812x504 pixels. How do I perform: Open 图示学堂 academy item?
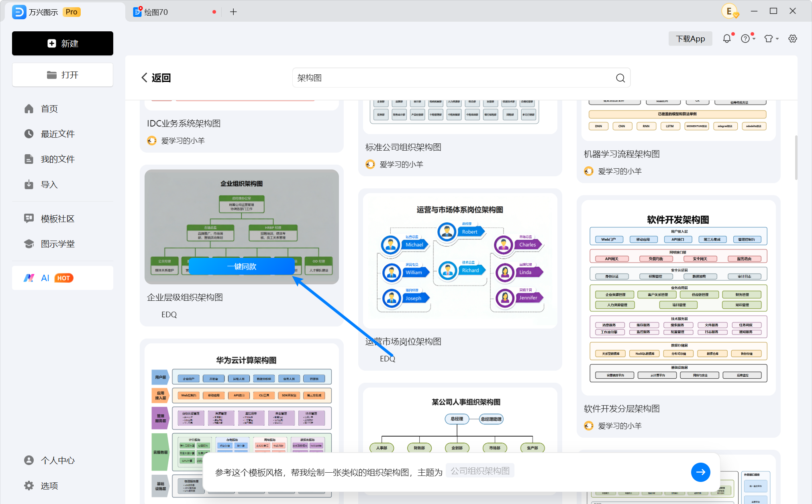click(x=63, y=244)
